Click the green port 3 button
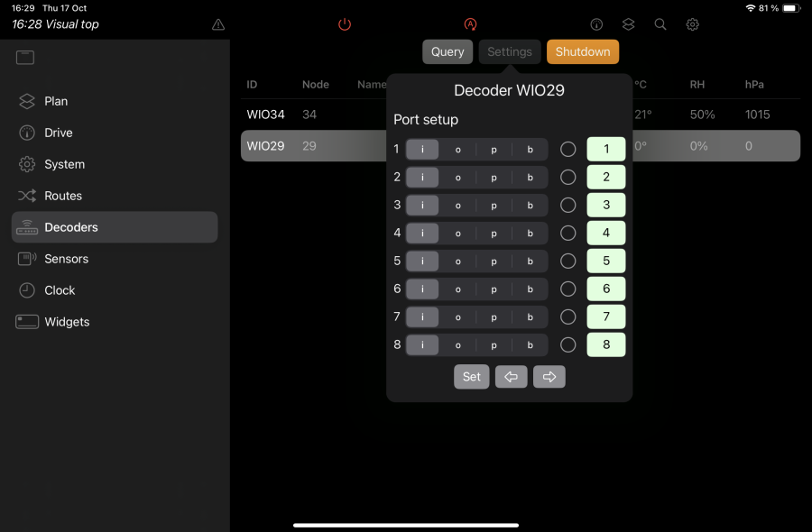Viewport: 812px width, 532px height. 605,205
